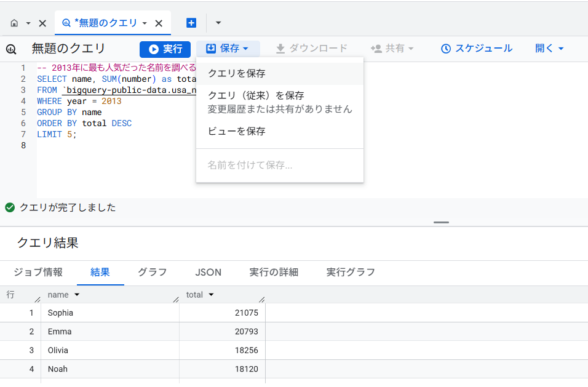Viewport: 588px width, 387px height.
Task: Click the クエリが完了しました status text
Action: (x=68, y=207)
